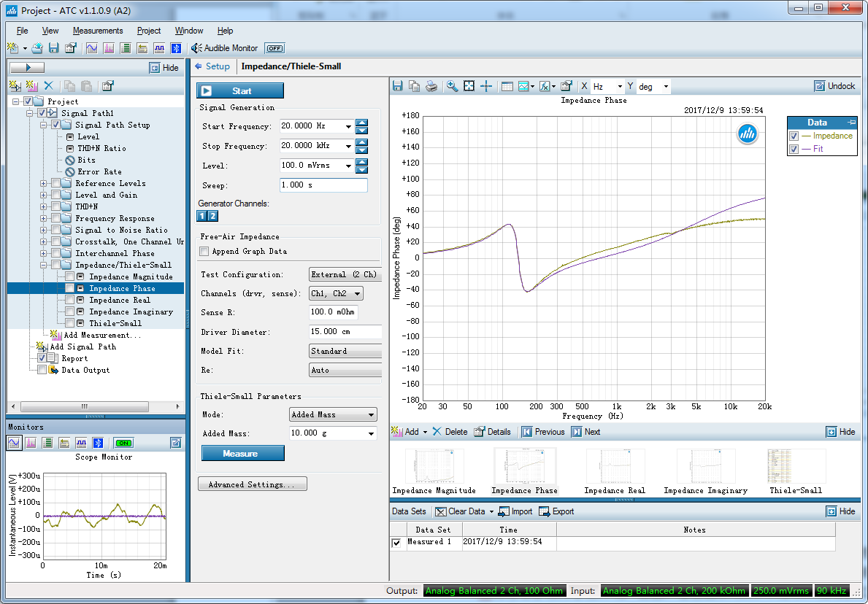Open the Measurements menu
Viewport: 868px width, 604px height.
point(98,31)
